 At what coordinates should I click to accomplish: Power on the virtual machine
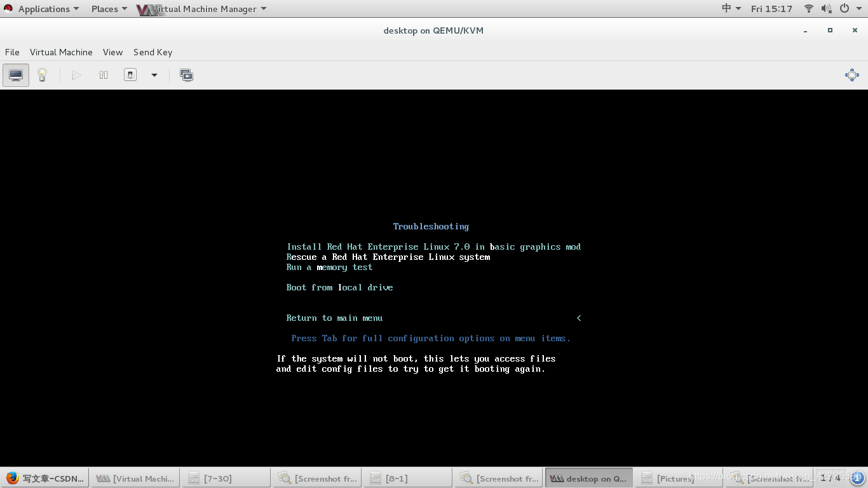[x=76, y=75]
